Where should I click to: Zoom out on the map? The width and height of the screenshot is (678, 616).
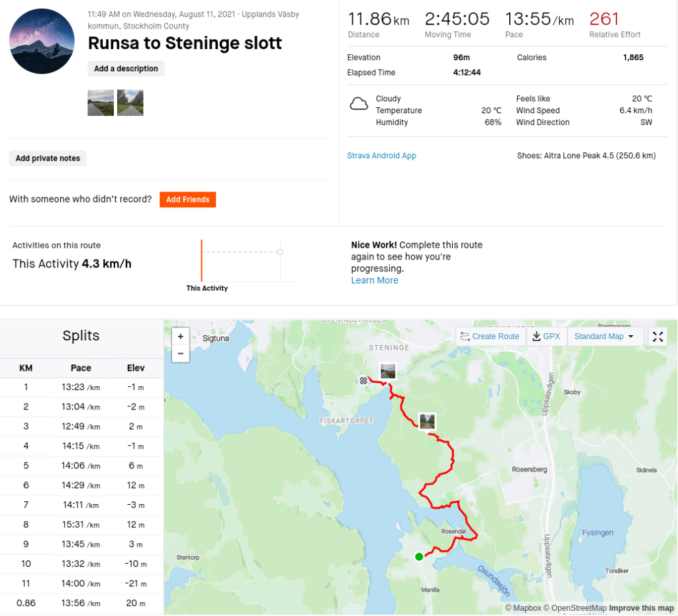[x=180, y=354]
